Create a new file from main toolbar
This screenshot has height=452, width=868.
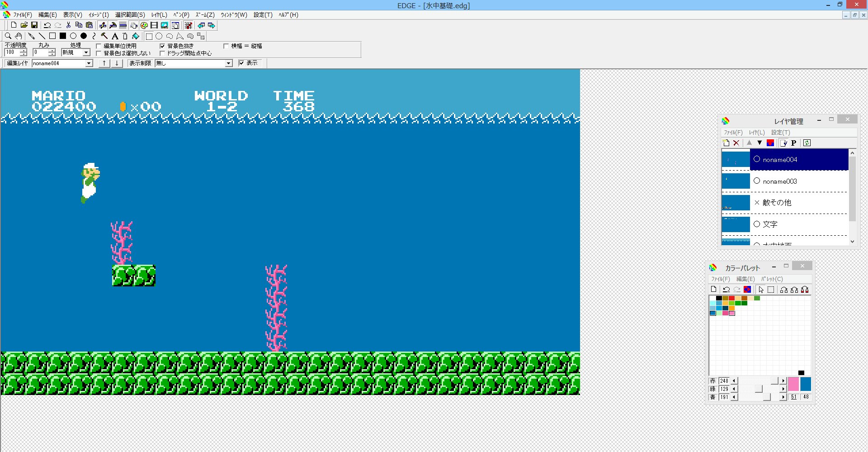tap(14, 25)
